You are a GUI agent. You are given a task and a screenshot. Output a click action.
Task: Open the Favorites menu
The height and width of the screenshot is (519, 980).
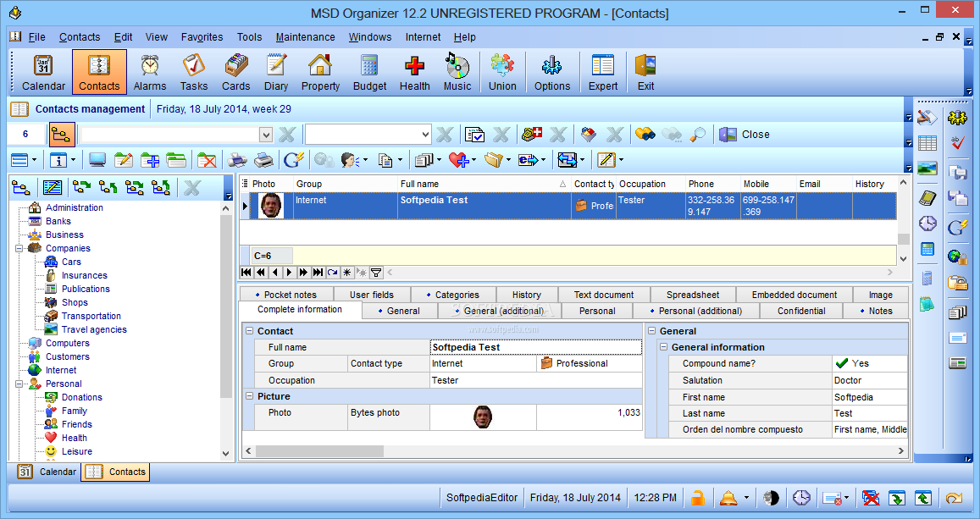click(202, 37)
